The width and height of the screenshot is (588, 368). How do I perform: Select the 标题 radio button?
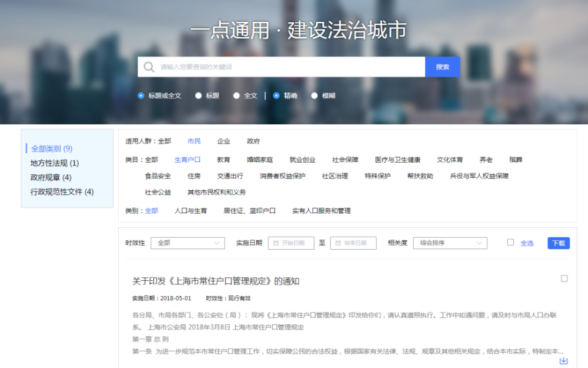tap(199, 95)
